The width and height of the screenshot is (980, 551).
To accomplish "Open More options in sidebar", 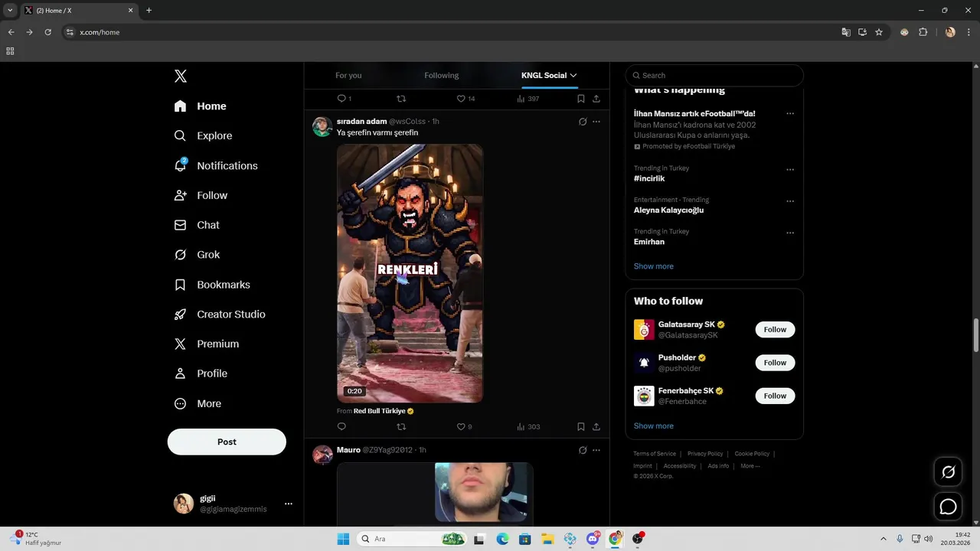I will tap(198, 404).
